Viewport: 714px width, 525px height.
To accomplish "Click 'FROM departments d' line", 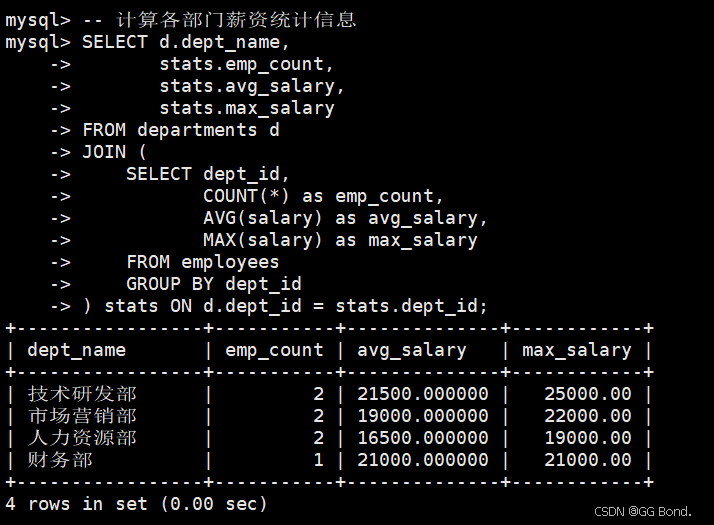I will (x=181, y=130).
